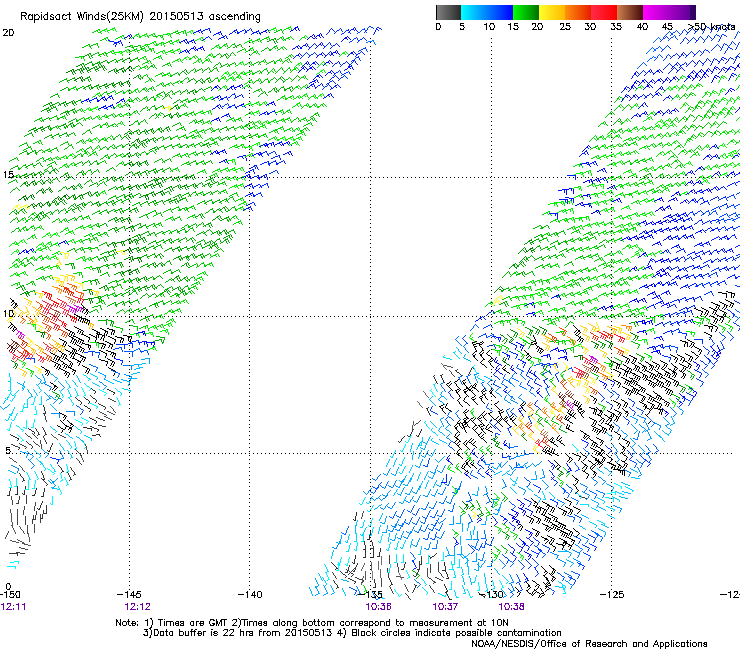Screen dimensions: 740x650
Task: Click the longitude label '-150'
Action: pos(10,594)
